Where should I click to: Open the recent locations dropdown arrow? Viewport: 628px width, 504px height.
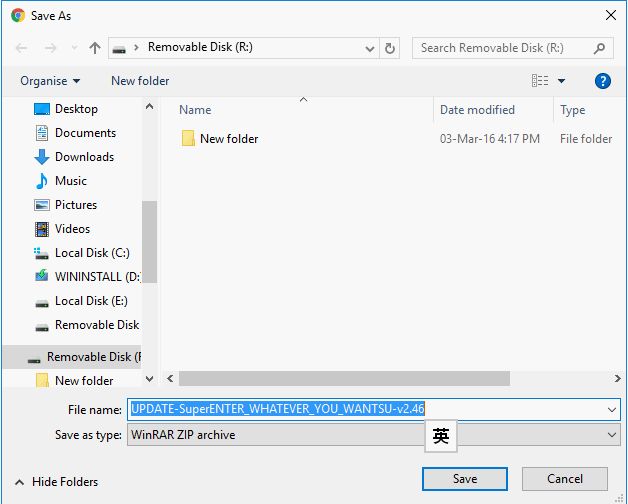74,48
